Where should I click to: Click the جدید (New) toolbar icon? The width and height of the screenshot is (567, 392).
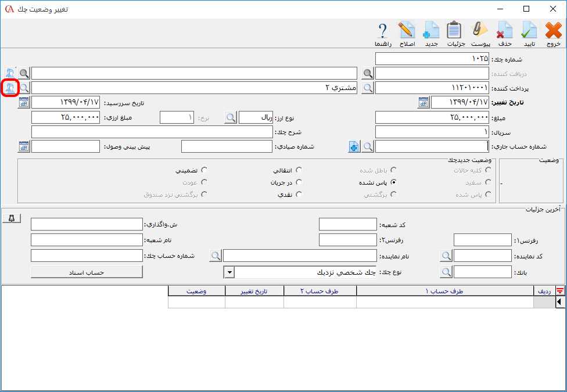click(430, 31)
